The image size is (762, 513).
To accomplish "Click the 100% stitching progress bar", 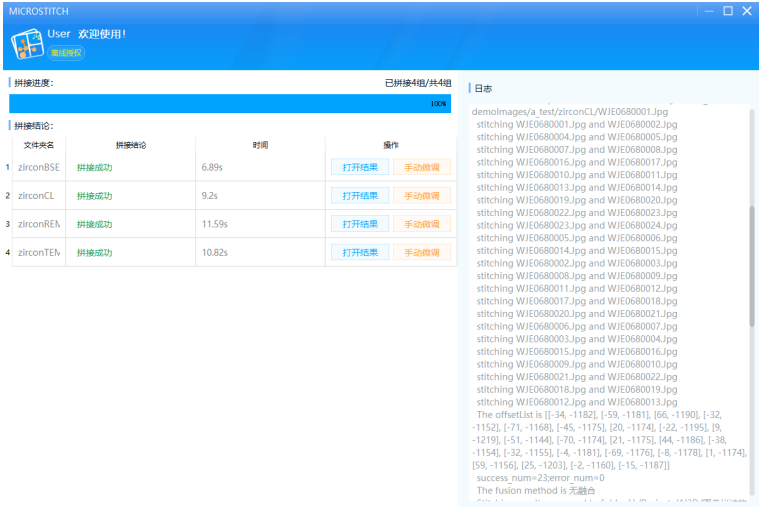I will [230, 103].
